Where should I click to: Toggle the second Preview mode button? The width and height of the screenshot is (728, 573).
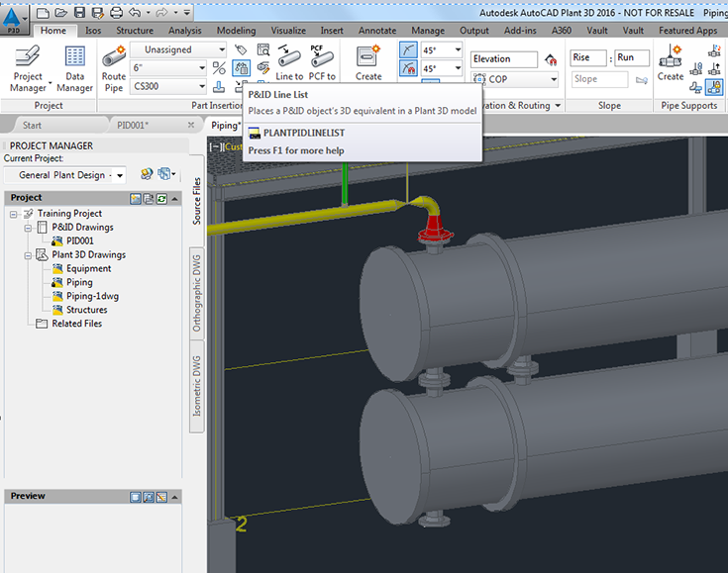point(149,498)
